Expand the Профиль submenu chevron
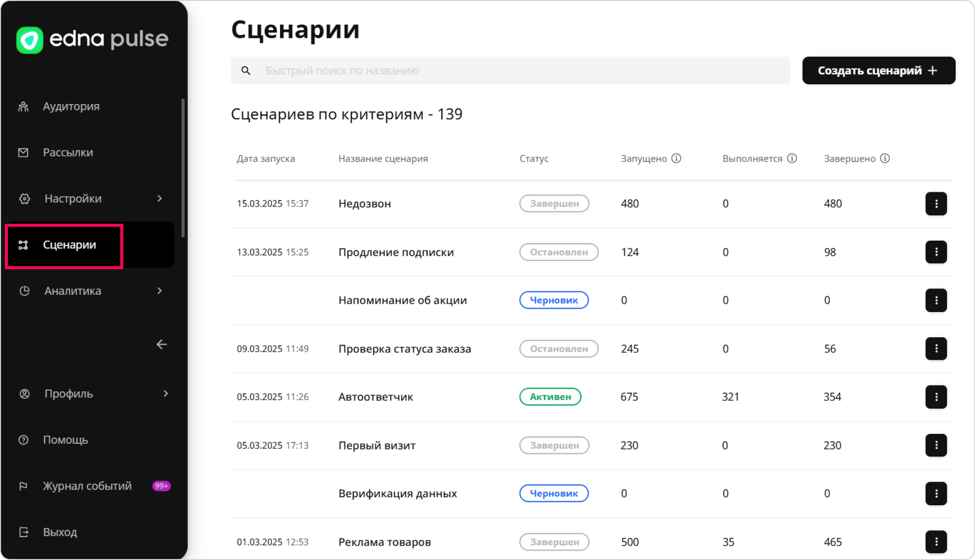The image size is (975, 560). tap(166, 393)
